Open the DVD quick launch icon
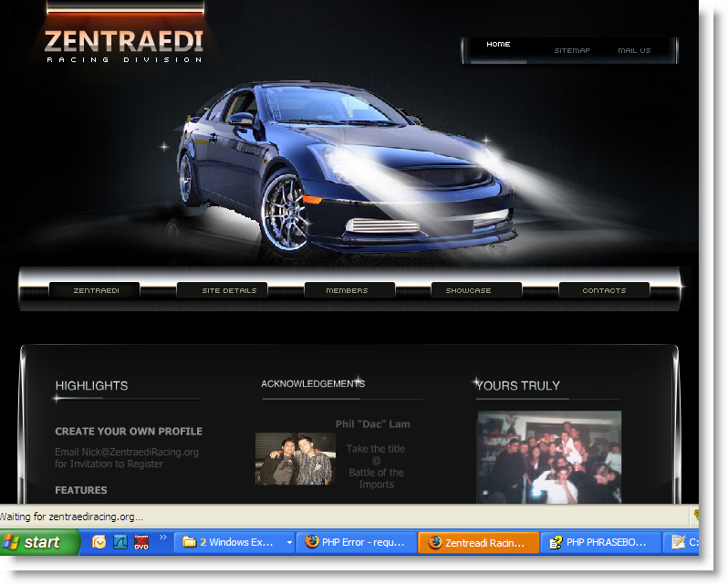This screenshot has width=728, height=585. pyautogui.click(x=141, y=542)
